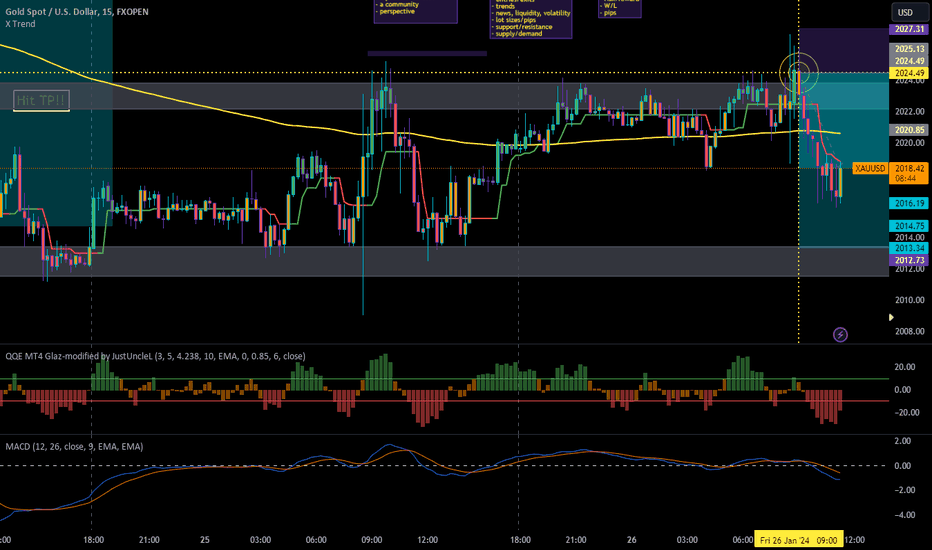Click the purple 2027.31 price label

tap(909, 29)
